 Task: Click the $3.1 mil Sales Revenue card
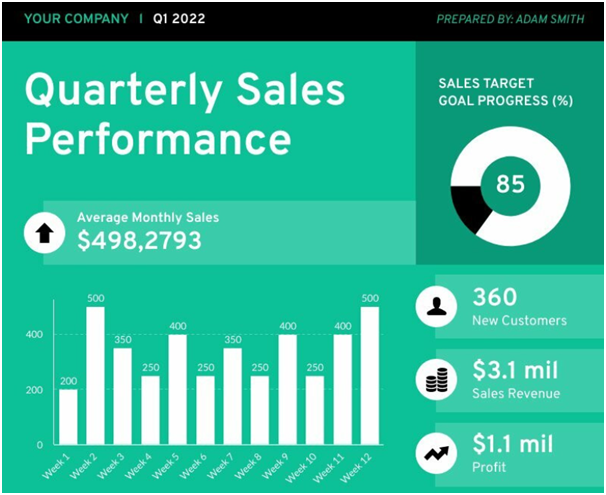pyautogui.click(x=519, y=380)
